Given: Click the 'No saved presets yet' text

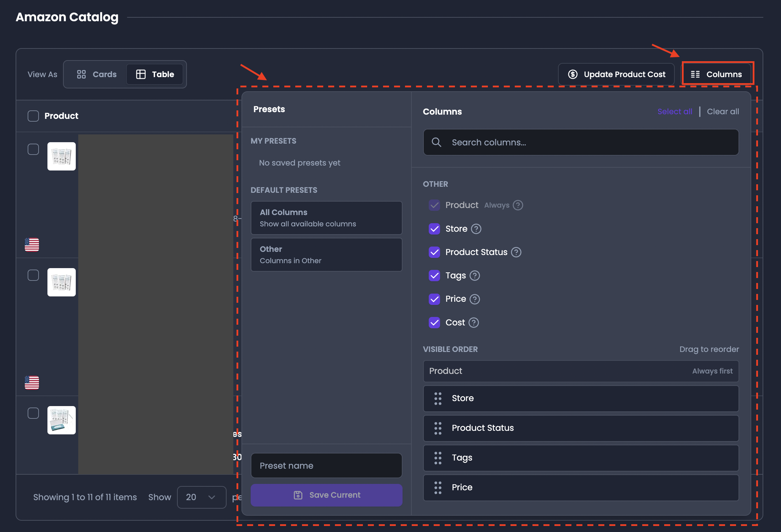Looking at the screenshot, I should [x=300, y=163].
